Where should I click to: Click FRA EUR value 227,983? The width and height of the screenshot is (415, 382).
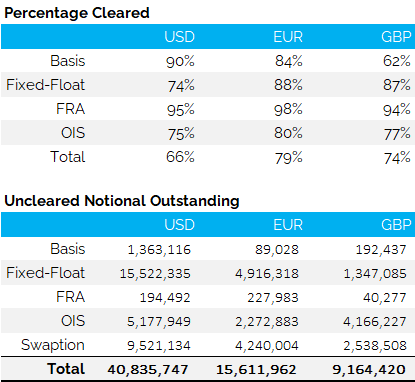[273, 297]
